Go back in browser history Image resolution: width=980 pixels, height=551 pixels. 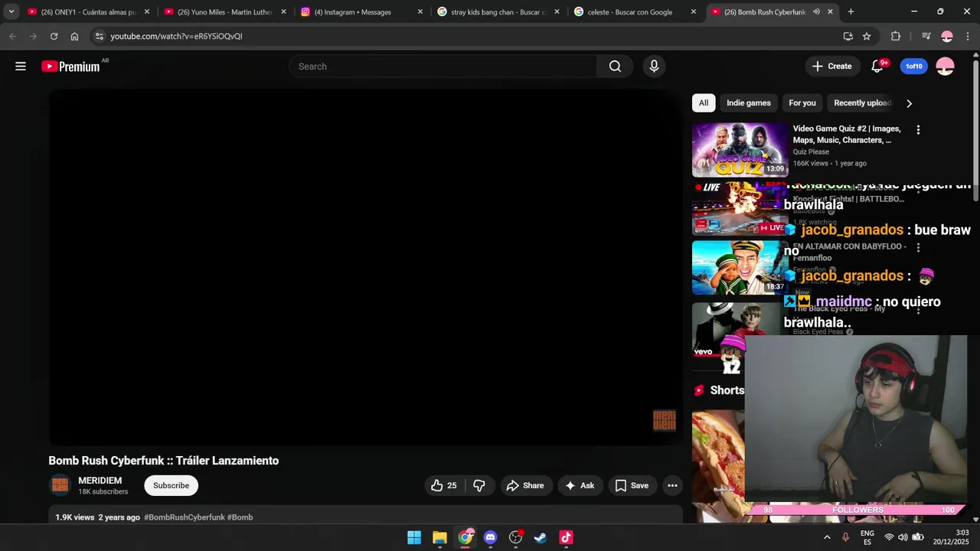coord(12,36)
